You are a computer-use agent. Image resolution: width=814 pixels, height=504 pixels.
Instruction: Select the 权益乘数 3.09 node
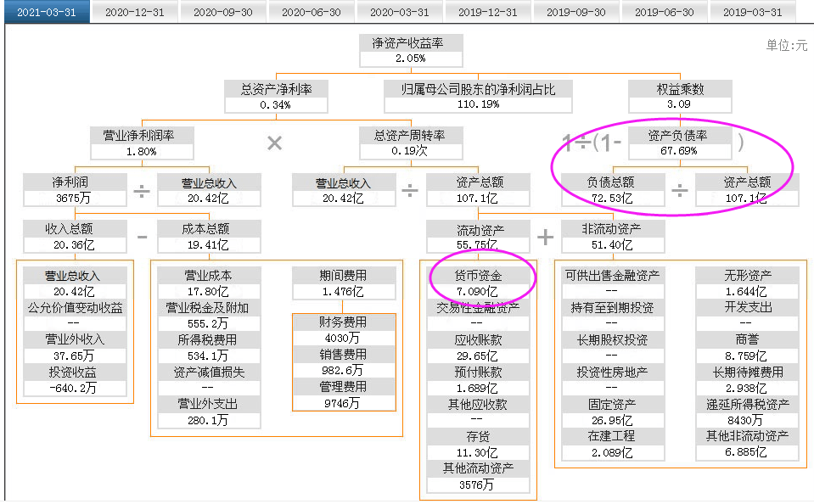point(680,97)
